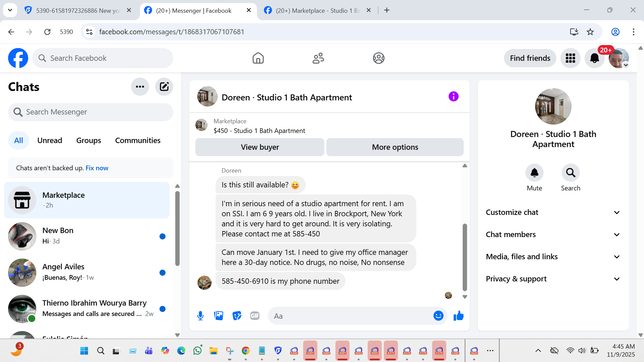Mute this conversation with bell icon
Viewport: 644px width, 362px height.
pos(534,173)
